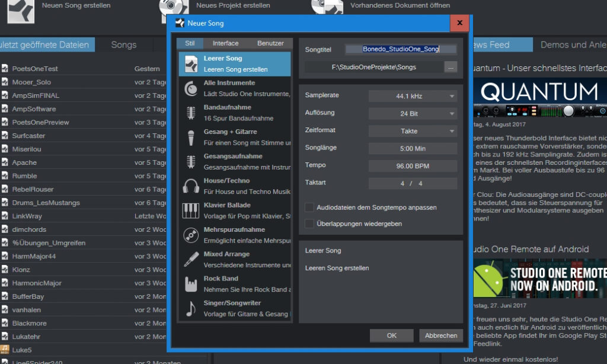This screenshot has height=364, width=607.
Task: Pick the Bandaufnahme template icon
Action: pos(191,113)
